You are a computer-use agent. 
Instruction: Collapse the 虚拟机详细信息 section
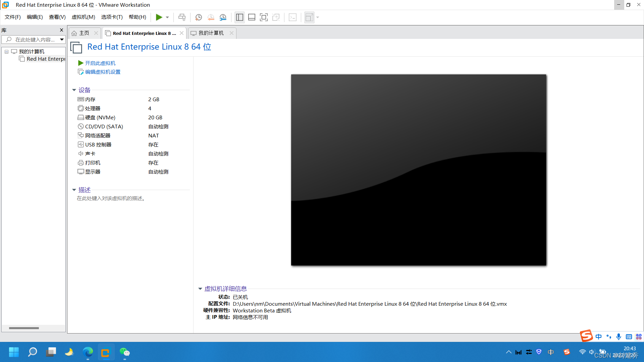coord(200,289)
